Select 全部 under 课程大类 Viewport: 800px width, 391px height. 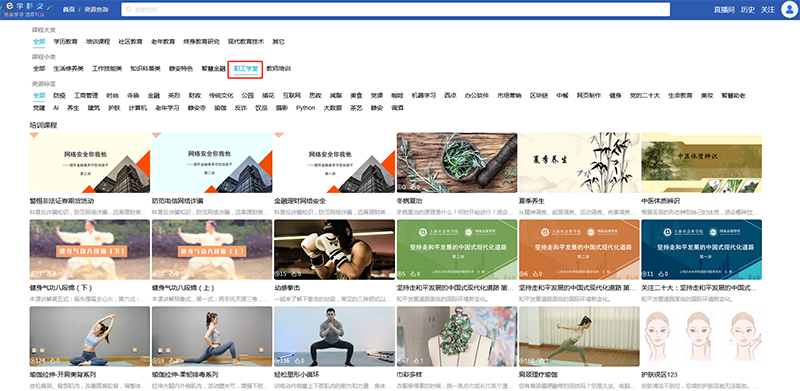(x=39, y=41)
